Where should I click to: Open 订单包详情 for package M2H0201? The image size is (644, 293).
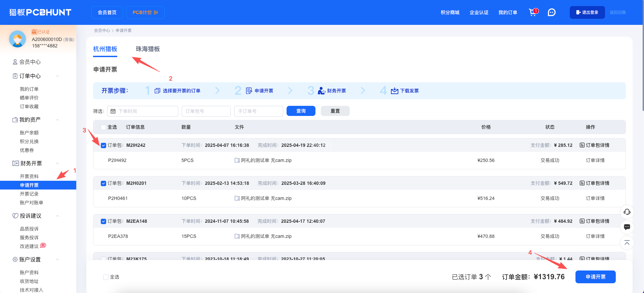click(x=594, y=183)
